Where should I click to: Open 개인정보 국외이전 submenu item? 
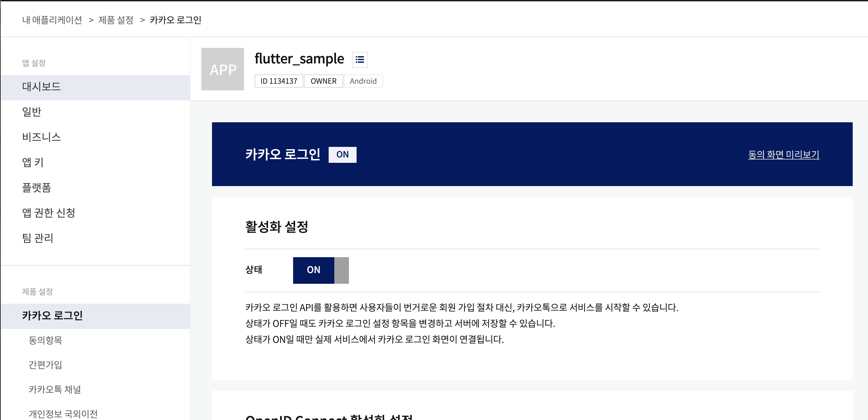63,414
